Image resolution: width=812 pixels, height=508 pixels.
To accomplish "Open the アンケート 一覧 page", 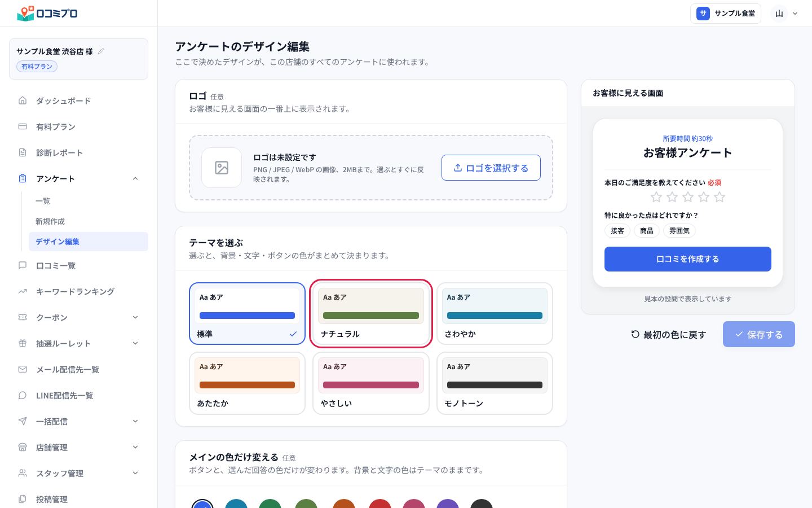I will pyautogui.click(x=89, y=201).
